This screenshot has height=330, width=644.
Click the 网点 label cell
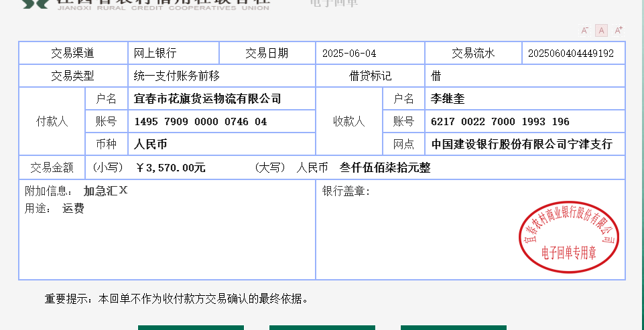pyautogui.click(x=403, y=144)
